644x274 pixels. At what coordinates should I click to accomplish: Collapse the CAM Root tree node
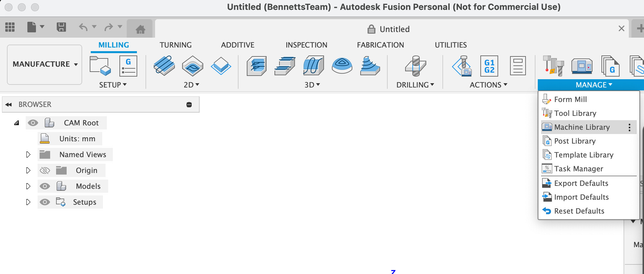coord(16,123)
